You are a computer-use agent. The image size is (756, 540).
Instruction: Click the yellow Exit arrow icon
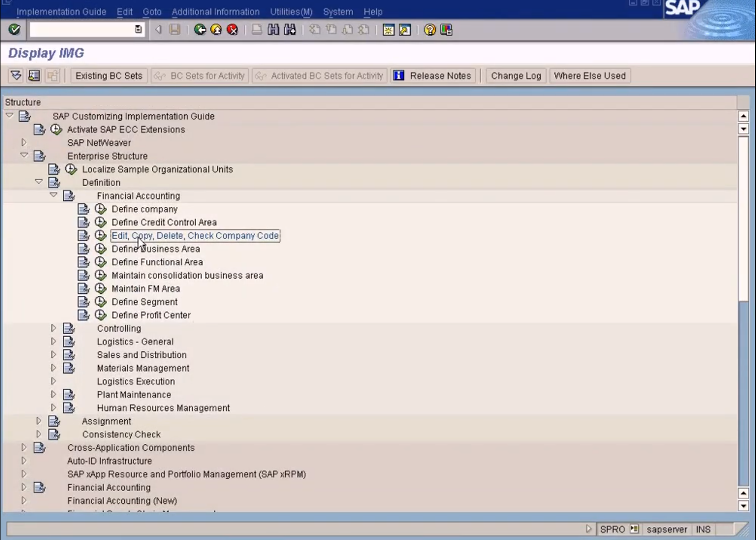pos(216,30)
